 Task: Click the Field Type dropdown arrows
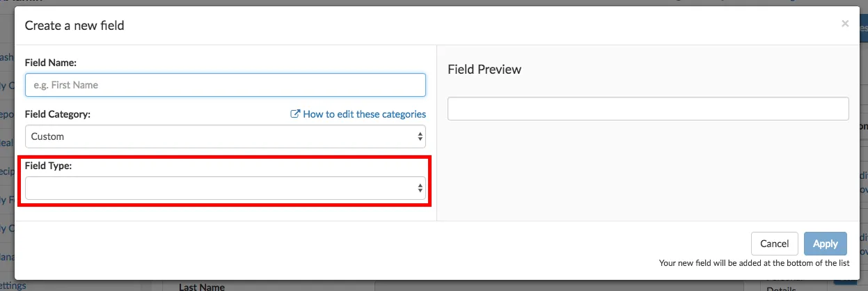point(420,188)
